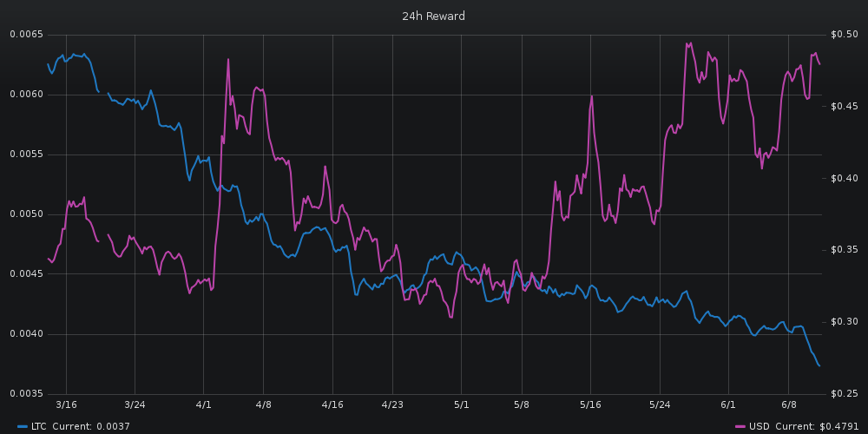Screen dimensions: 868x434
Task: Click the magenta USD legend color swatch
Action: [740, 427]
